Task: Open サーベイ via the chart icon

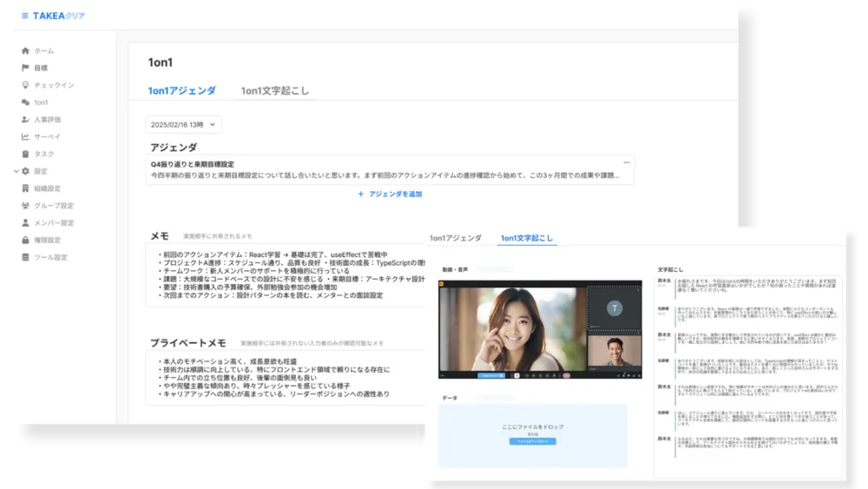Action: [x=25, y=137]
